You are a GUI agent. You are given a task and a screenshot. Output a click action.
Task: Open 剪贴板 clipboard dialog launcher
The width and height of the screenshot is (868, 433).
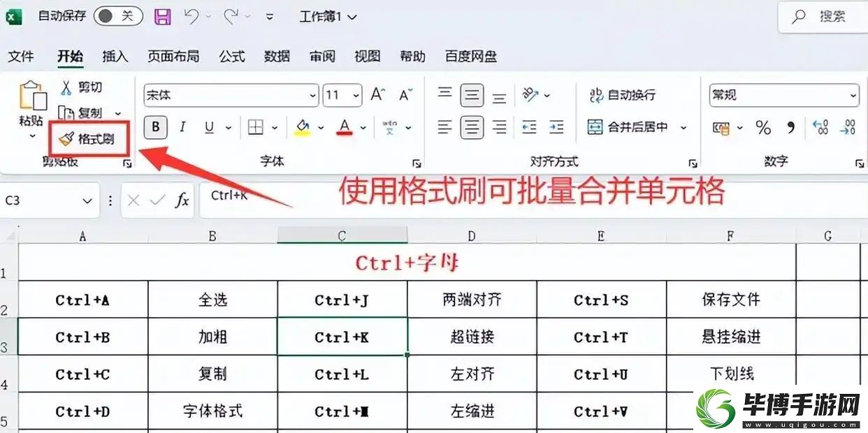127,163
